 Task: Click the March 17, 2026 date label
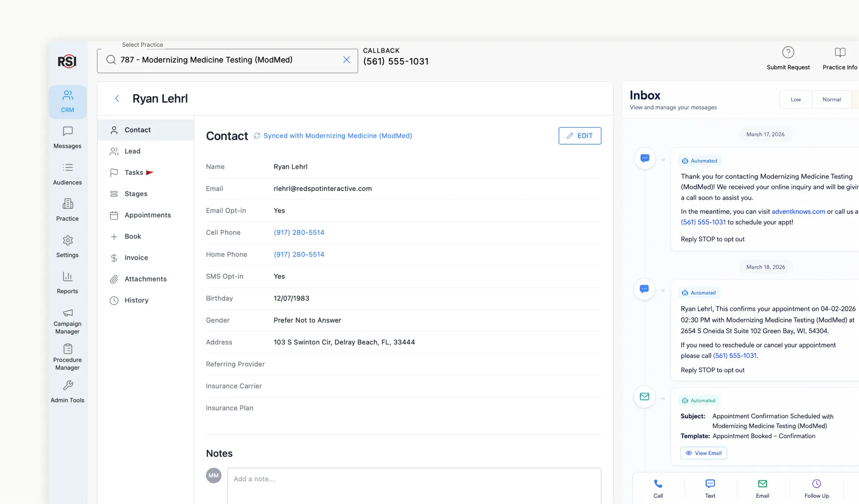pyautogui.click(x=765, y=135)
